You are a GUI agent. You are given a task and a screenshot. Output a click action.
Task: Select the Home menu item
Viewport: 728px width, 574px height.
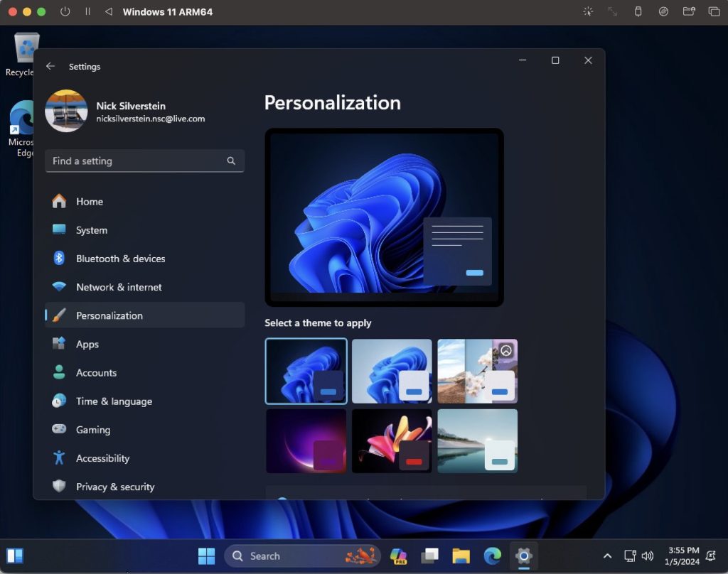pos(89,202)
